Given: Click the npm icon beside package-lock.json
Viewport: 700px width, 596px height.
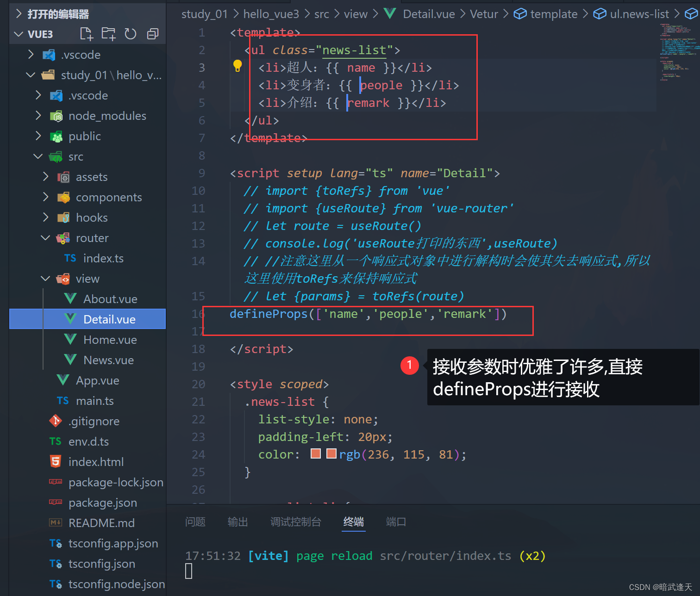Looking at the screenshot, I should pos(56,482).
